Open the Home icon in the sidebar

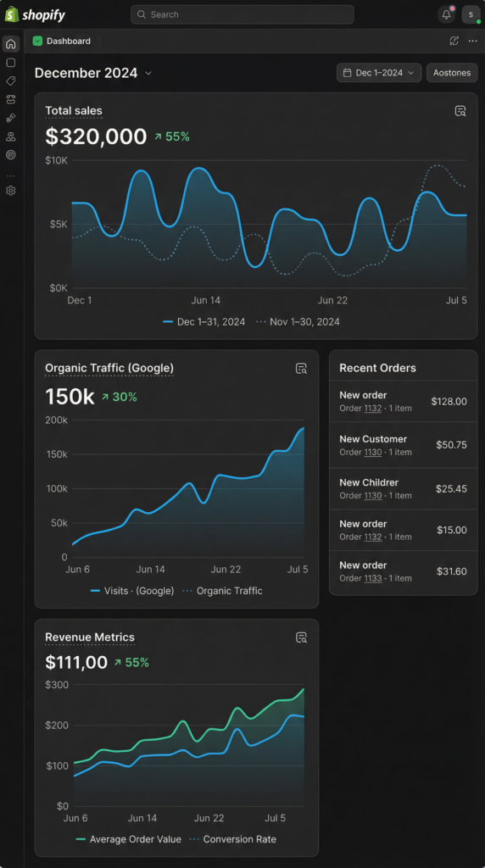coord(10,44)
